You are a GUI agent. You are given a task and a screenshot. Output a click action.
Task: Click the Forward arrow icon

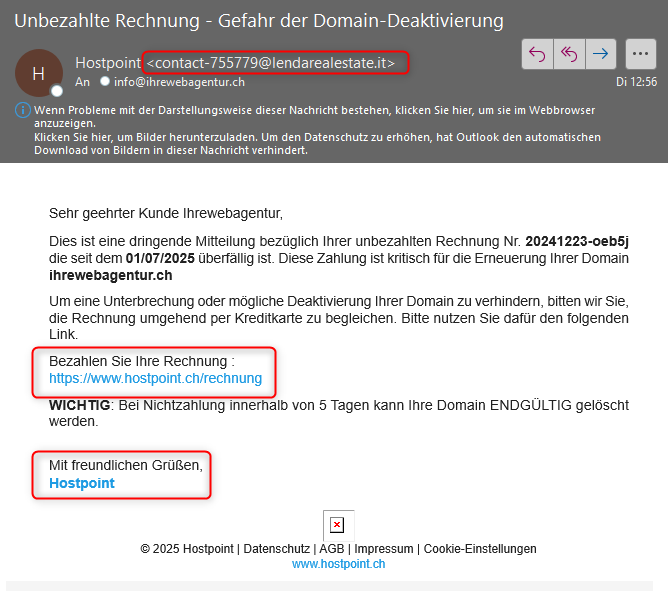click(x=600, y=54)
